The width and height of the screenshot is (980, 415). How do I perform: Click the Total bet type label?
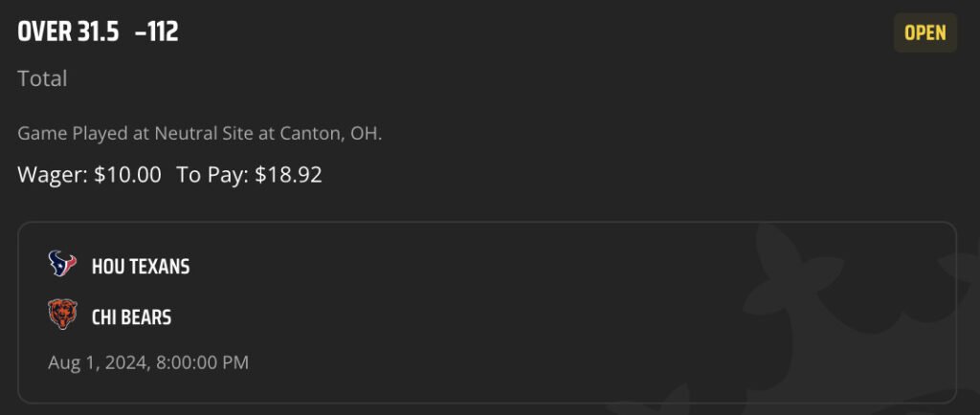(42, 78)
